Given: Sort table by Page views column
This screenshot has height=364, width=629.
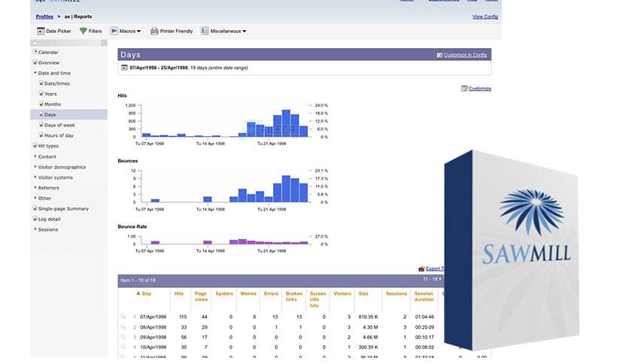Looking at the screenshot, I should tap(201, 296).
